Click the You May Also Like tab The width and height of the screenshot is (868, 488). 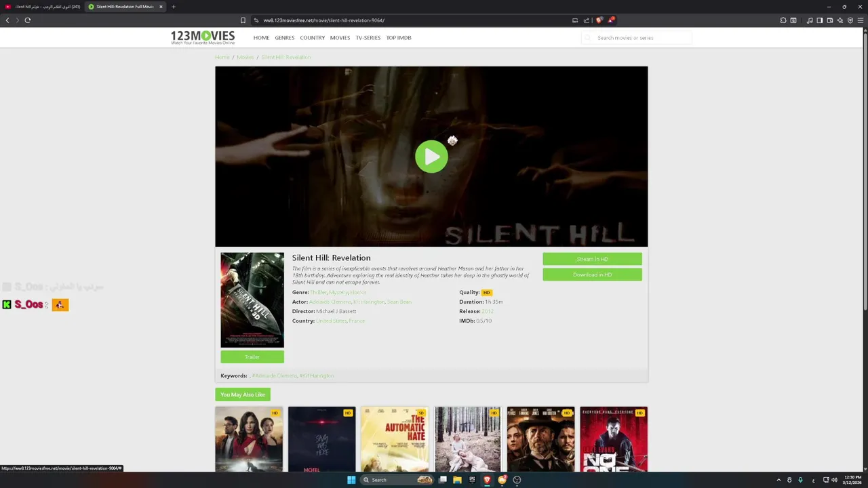tap(243, 394)
